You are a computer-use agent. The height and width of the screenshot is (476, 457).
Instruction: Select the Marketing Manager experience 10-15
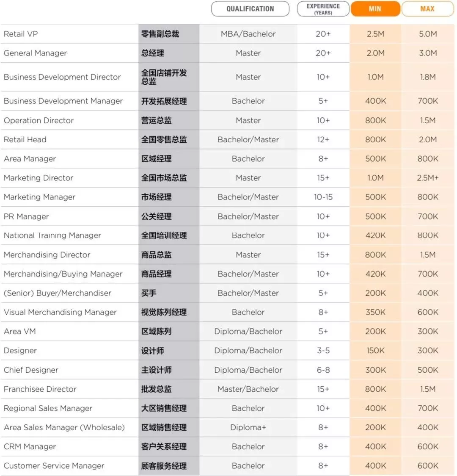[323, 197]
